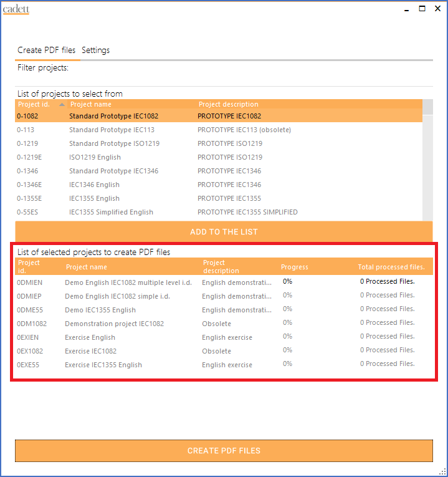448x477 pixels.
Task: Choose the ISO1219 English project row
Action: (95, 157)
